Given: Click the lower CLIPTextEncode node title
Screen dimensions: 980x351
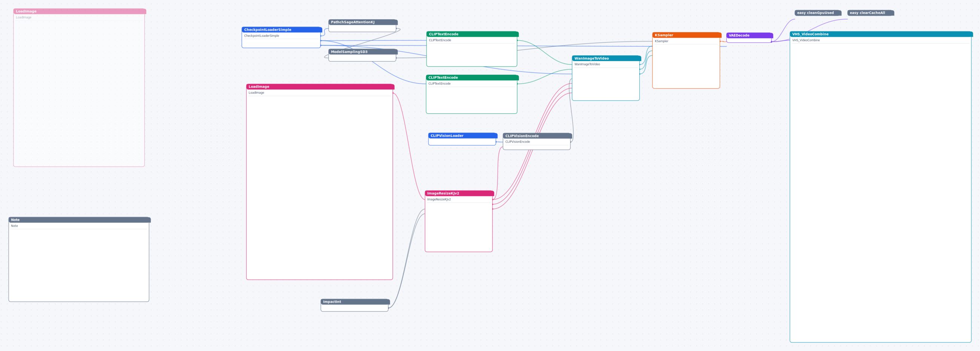Looking at the screenshot, I should pyautogui.click(x=472, y=78).
